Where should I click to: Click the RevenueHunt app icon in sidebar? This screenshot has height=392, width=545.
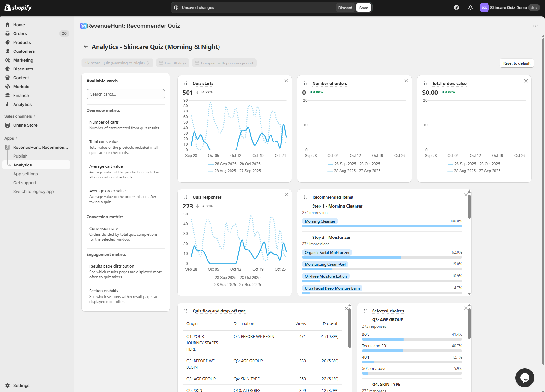click(8, 147)
